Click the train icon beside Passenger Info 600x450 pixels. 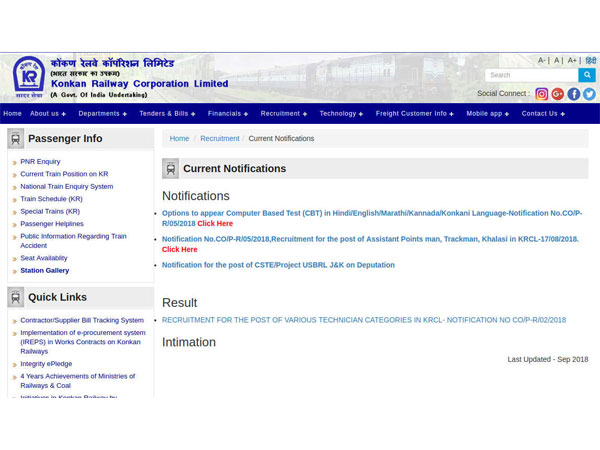16,139
